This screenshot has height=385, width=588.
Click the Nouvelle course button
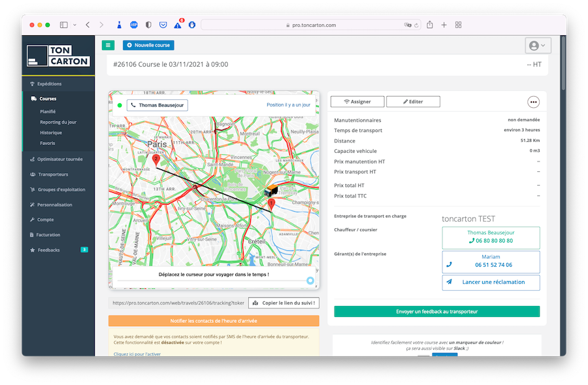pyautogui.click(x=148, y=45)
